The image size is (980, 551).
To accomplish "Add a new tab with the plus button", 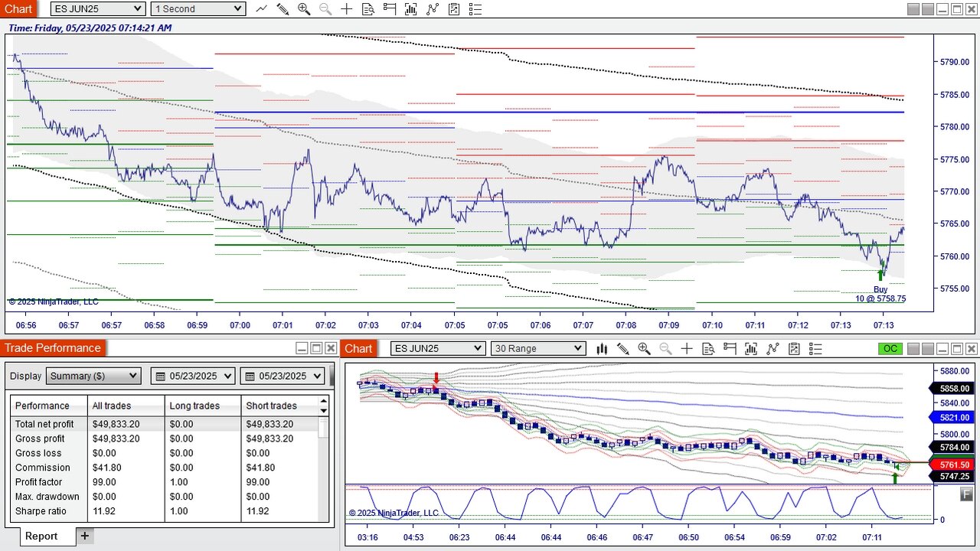I will coord(85,536).
